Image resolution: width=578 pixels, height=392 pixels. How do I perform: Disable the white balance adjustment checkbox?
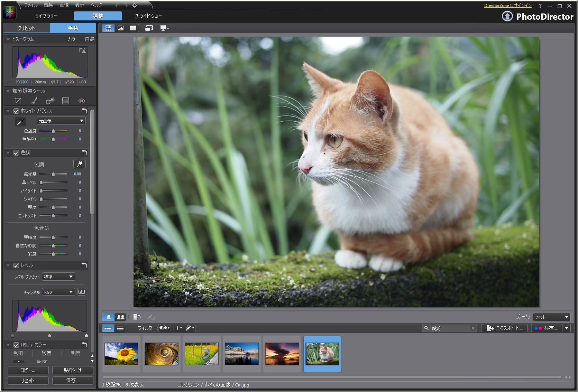(16, 111)
